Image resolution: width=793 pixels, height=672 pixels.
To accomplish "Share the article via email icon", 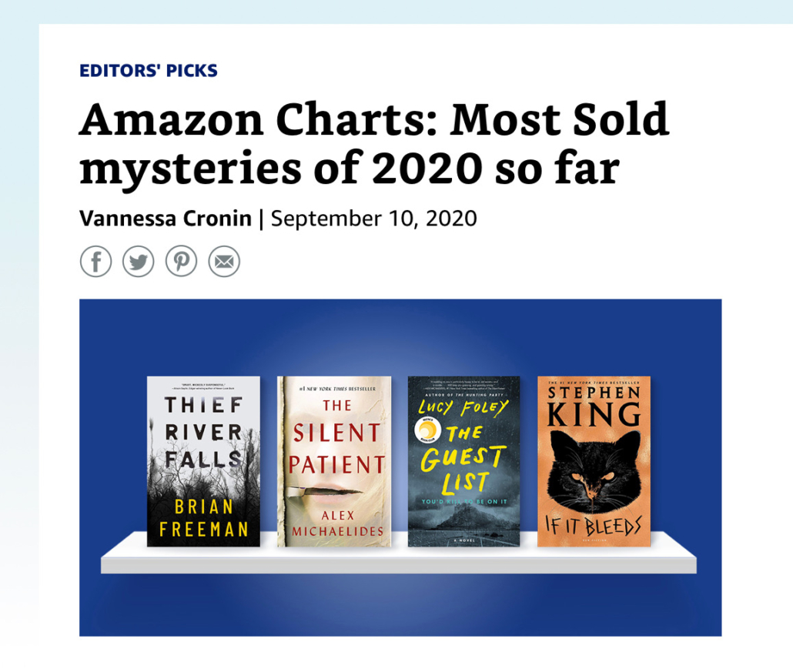I will coord(224,262).
